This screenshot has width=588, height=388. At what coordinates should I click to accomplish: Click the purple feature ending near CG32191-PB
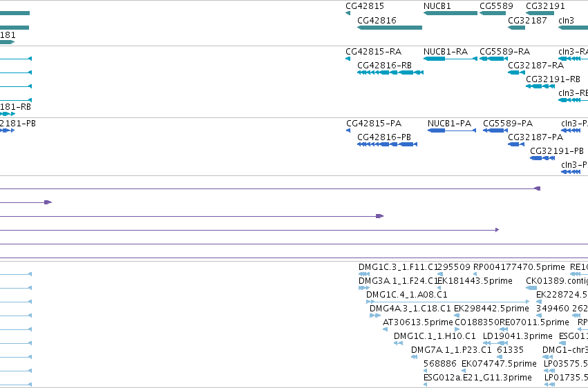pyautogui.click(x=270, y=188)
